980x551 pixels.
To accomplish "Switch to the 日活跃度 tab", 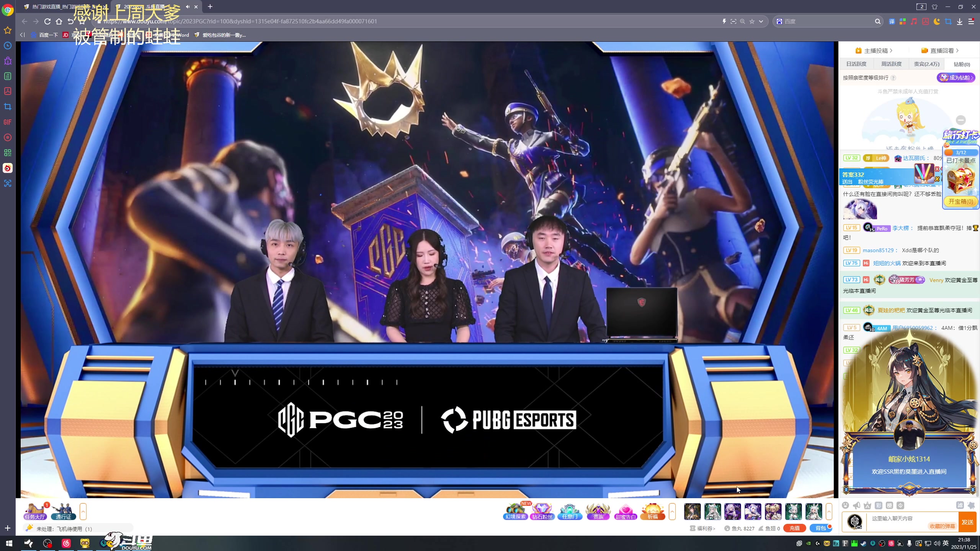I will point(856,64).
